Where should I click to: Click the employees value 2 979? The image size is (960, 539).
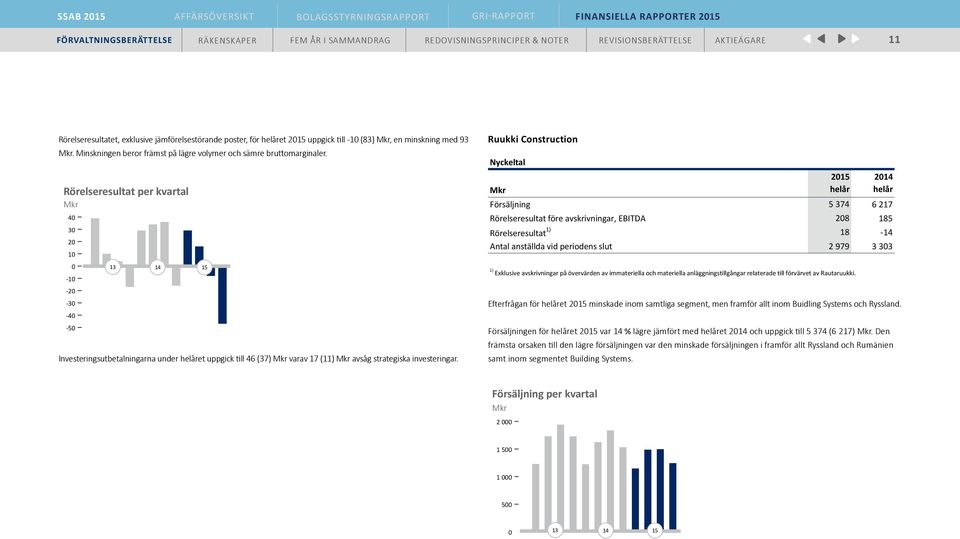coord(839,246)
